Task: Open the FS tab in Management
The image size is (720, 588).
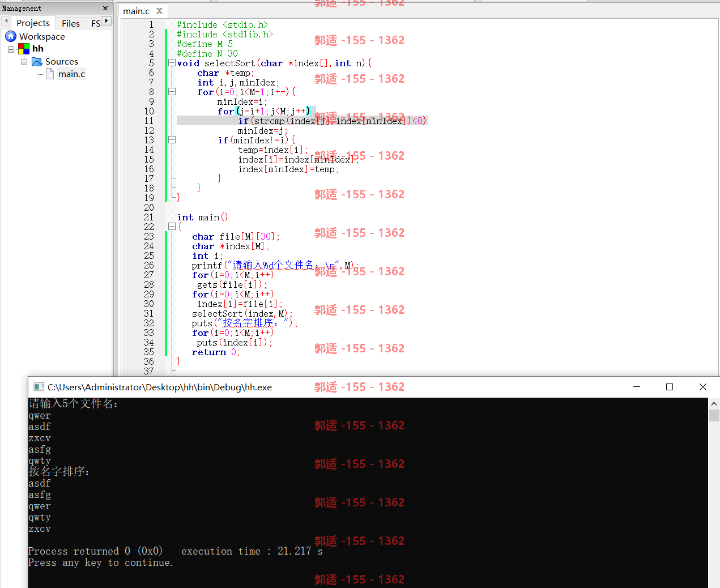Action: click(95, 23)
